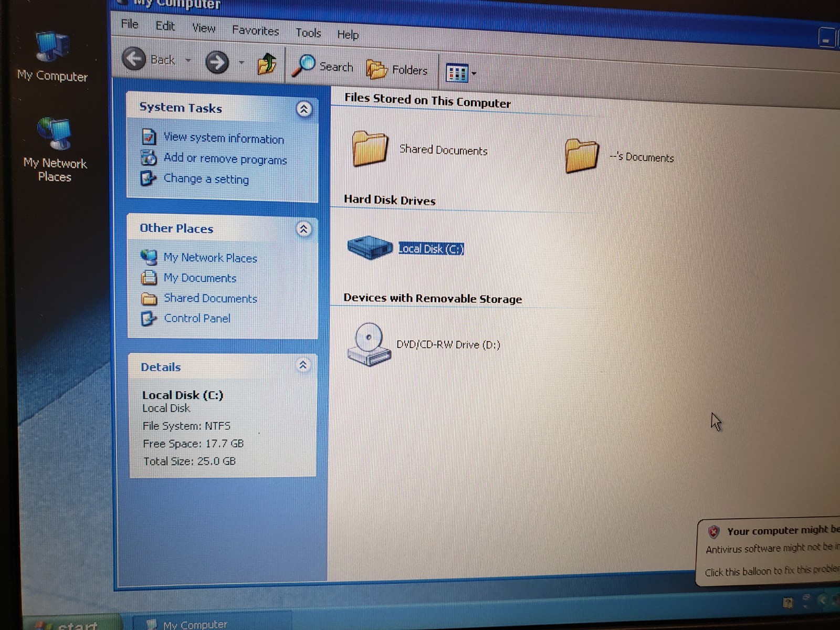
Task: Open Forward history dropdown arrow
Action: click(x=241, y=63)
